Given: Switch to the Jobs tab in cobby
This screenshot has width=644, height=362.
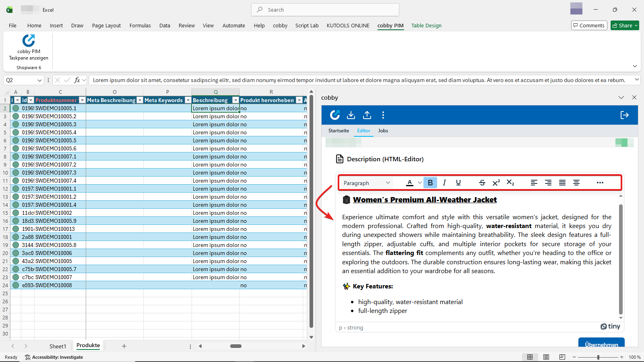Looking at the screenshot, I should pyautogui.click(x=383, y=130).
